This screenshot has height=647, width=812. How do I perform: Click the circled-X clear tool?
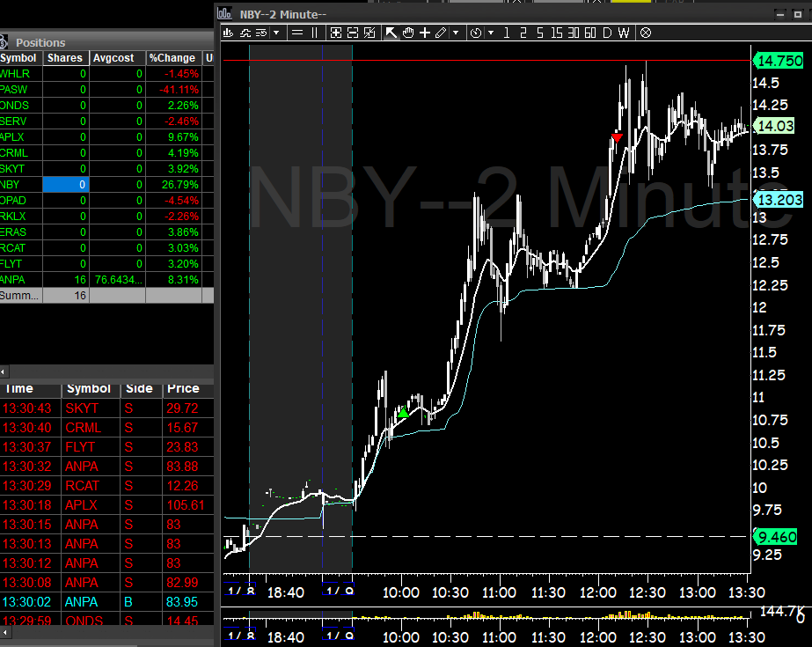point(645,33)
